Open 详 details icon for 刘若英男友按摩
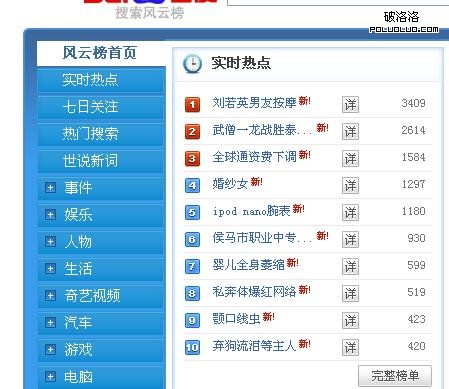This screenshot has height=389, width=449. click(x=350, y=105)
